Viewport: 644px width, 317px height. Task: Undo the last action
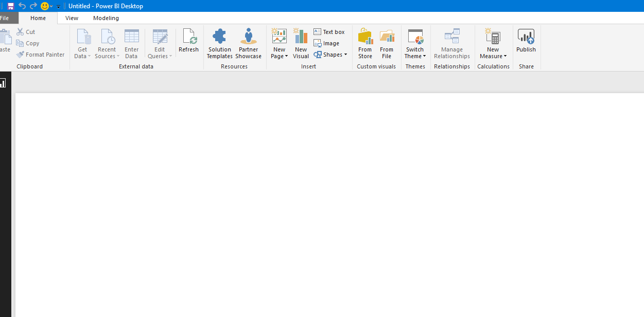pyautogui.click(x=22, y=6)
